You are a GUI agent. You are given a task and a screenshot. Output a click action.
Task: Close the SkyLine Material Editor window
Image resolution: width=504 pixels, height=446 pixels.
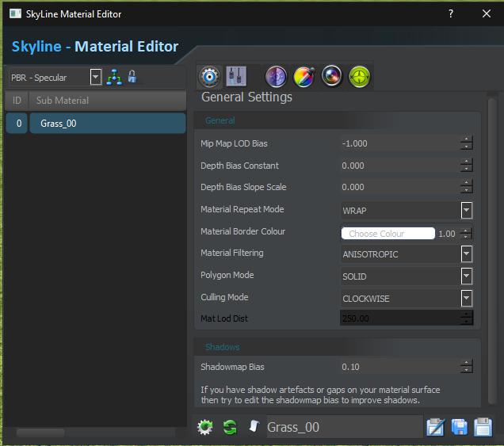click(x=487, y=13)
